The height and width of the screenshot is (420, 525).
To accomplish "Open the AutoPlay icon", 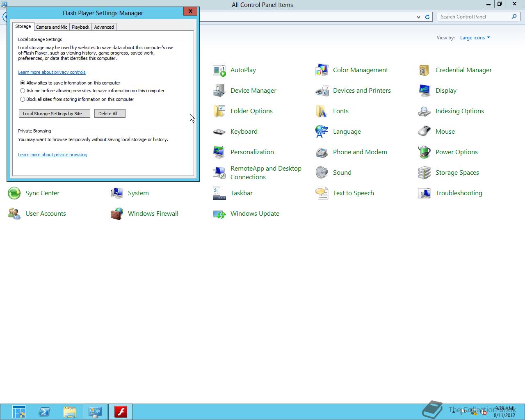I will [x=219, y=70].
